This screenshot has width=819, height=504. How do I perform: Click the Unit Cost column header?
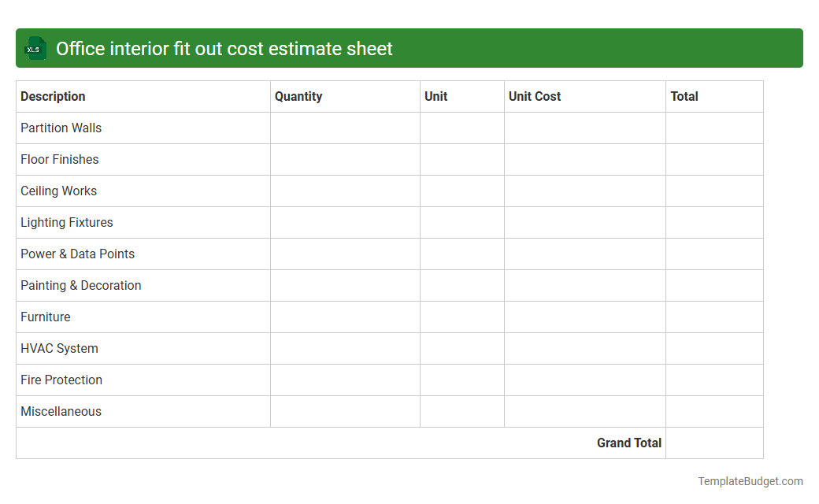(534, 96)
